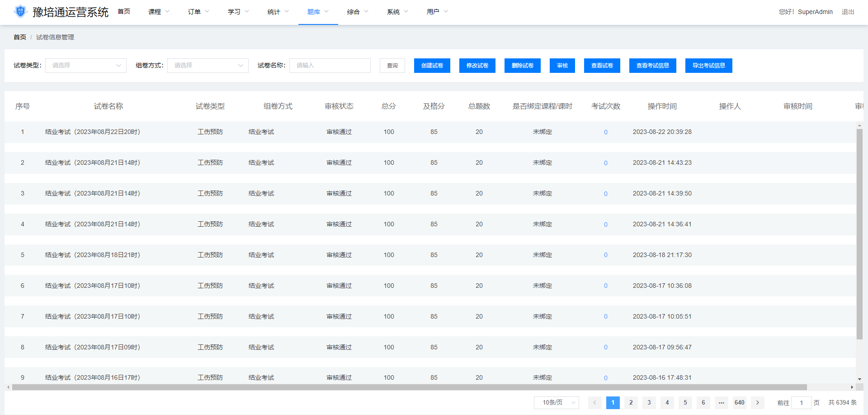Go to page 5 in pagination
Image resolution: width=868 pixels, height=415 pixels.
pyautogui.click(x=685, y=402)
